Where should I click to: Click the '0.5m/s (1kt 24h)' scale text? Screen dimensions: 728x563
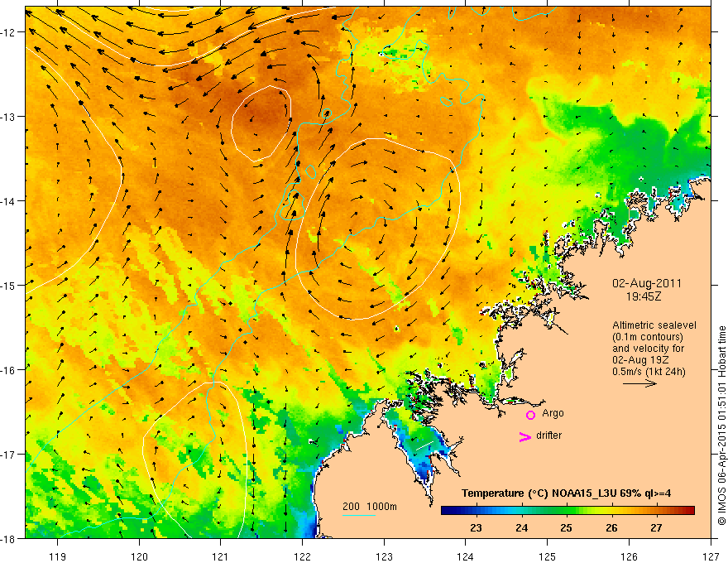[649, 372]
